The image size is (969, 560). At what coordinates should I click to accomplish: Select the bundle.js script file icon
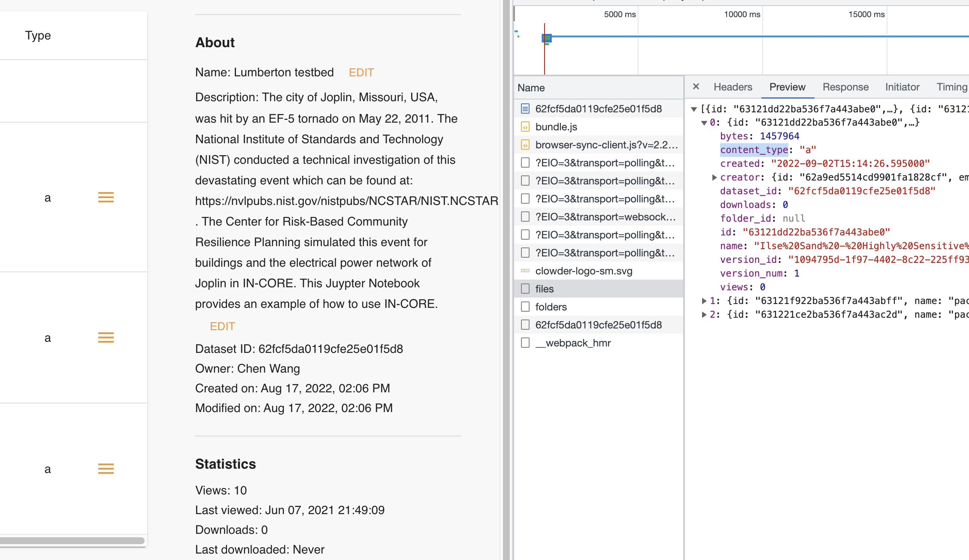point(525,127)
